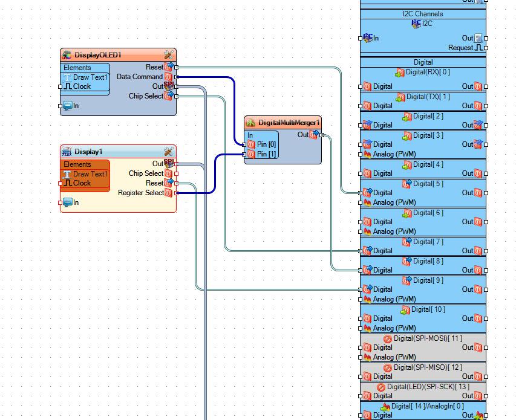Click the Chip Select pin of DisplayOLED1

tap(169, 96)
